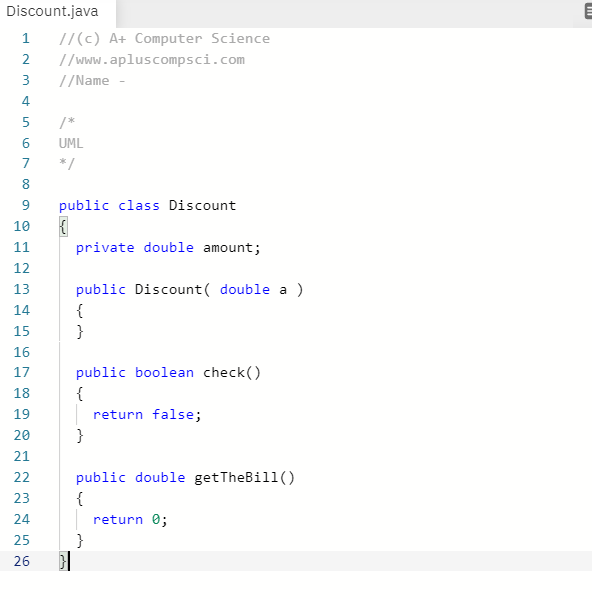
Task: Click the '//www.apluscompsci.com' comment
Action: pyautogui.click(x=152, y=60)
